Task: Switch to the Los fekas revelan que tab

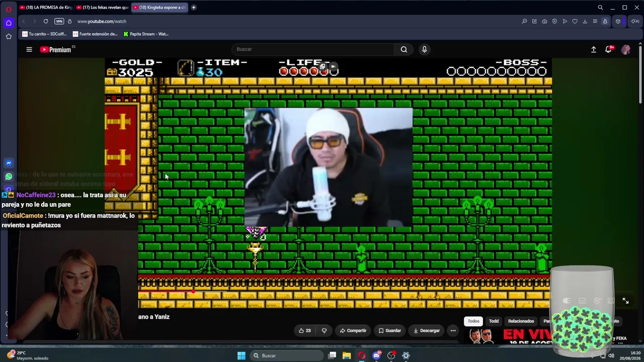Action: click(102, 8)
